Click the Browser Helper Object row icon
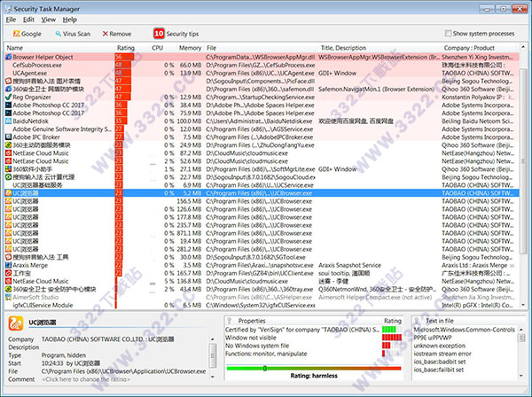The image size is (532, 397). point(9,57)
